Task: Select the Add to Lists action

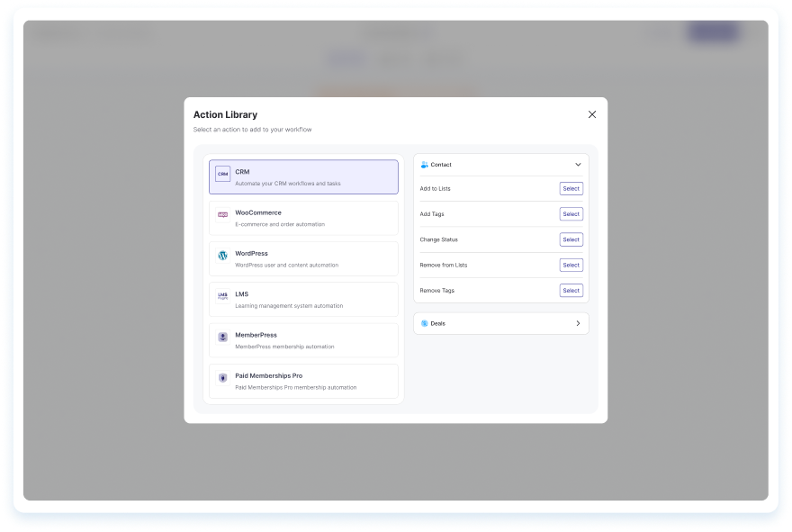Action: [571, 188]
